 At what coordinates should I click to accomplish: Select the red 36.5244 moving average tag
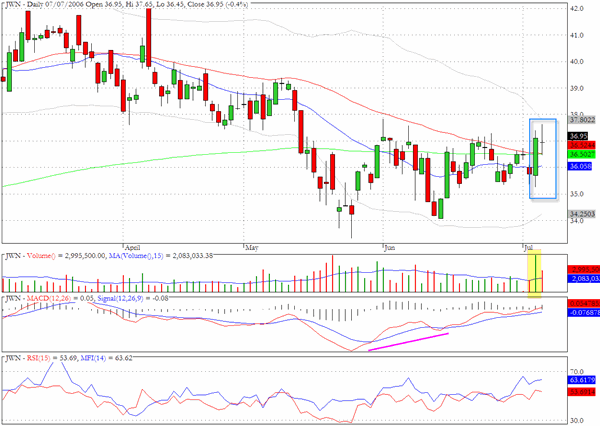tap(582, 145)
